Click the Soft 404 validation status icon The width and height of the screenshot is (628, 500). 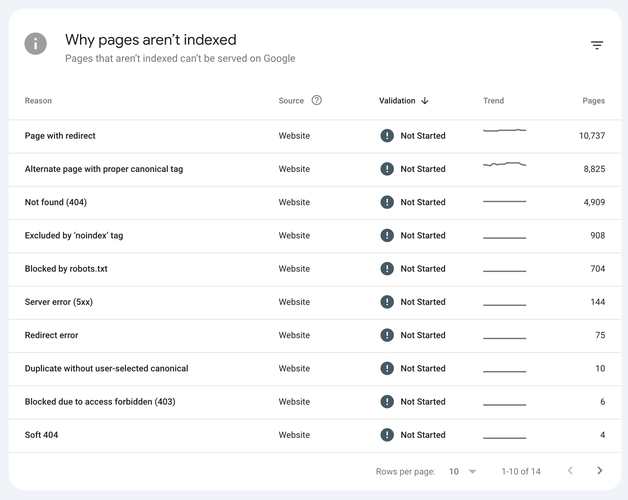[x=387, y=435]
